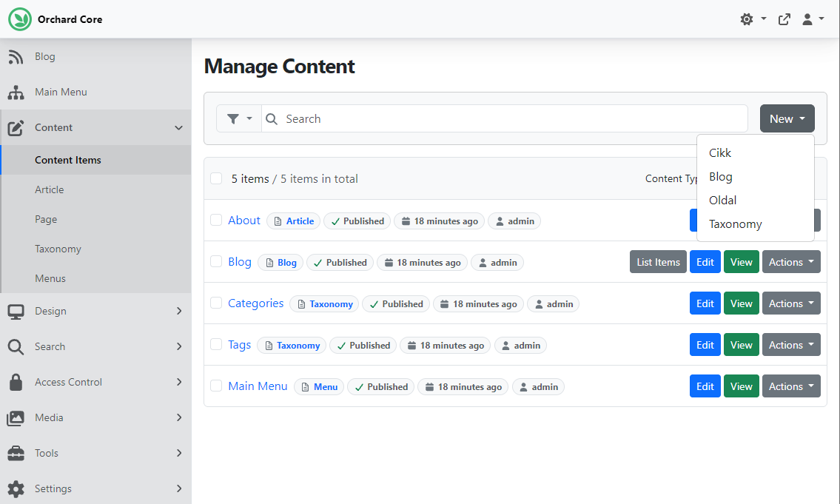Click the Menu type badge on Main Menu row
The image size is (840, 504).
click(319, 387)
